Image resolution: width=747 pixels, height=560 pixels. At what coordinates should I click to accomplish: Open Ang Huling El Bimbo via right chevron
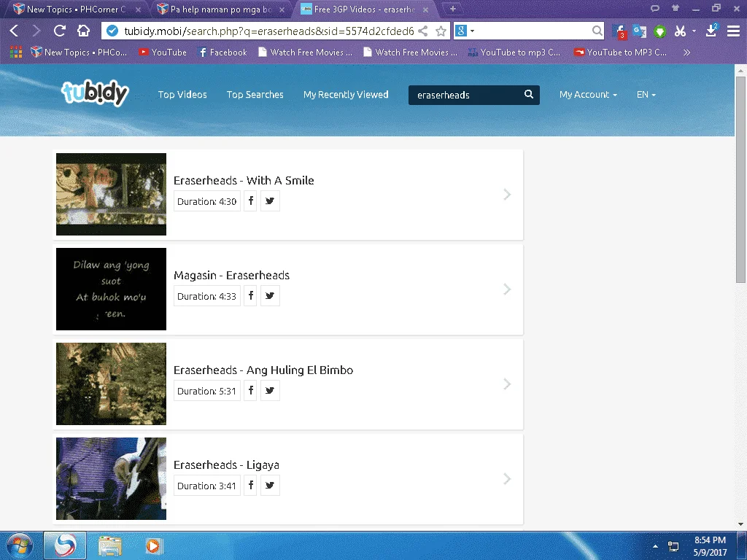point(507,384)
